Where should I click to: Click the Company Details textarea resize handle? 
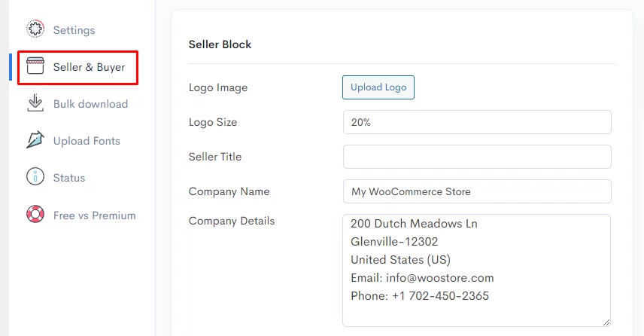click(x=606, y=322)
